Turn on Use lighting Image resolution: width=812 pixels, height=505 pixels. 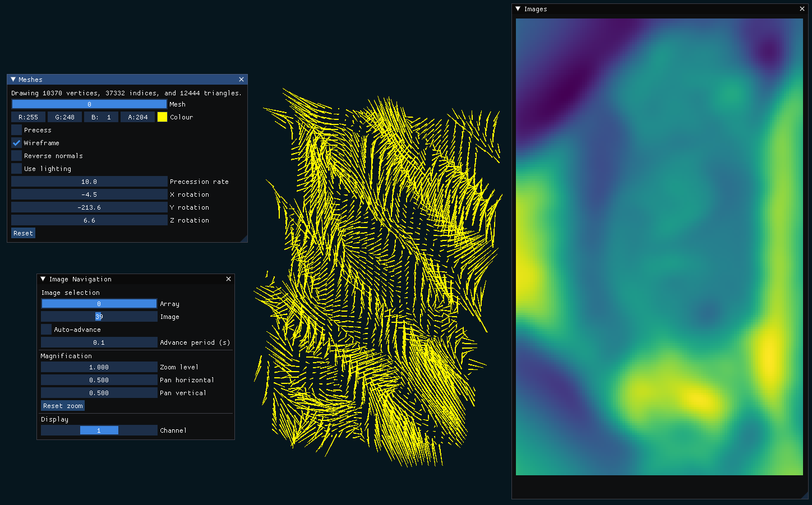click(16, 168)
